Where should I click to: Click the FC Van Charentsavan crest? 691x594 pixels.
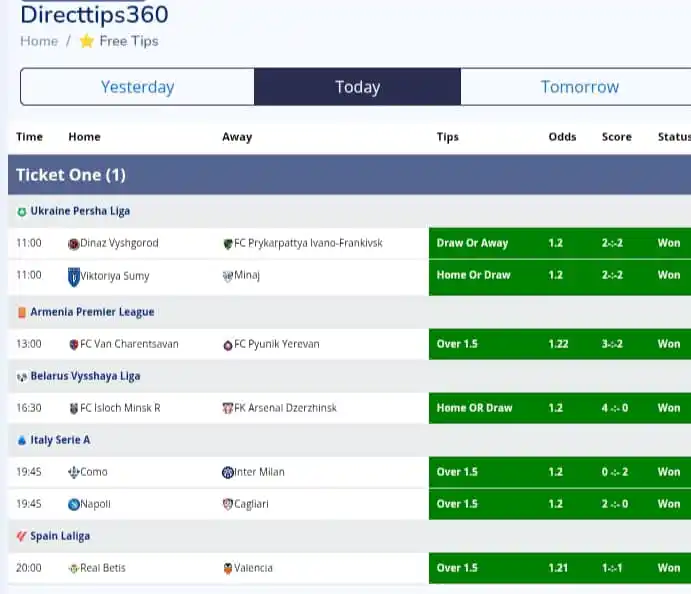tap(74, 345)
